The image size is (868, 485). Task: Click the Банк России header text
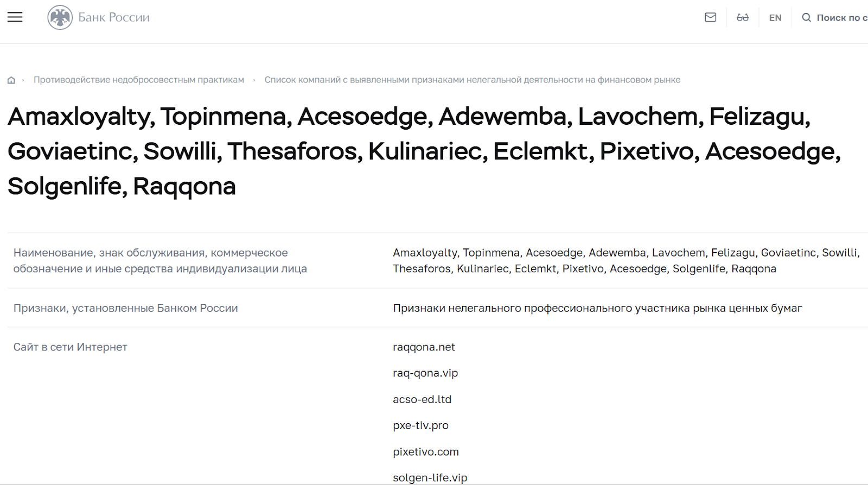pyautogui.click(x=113, y=17)
